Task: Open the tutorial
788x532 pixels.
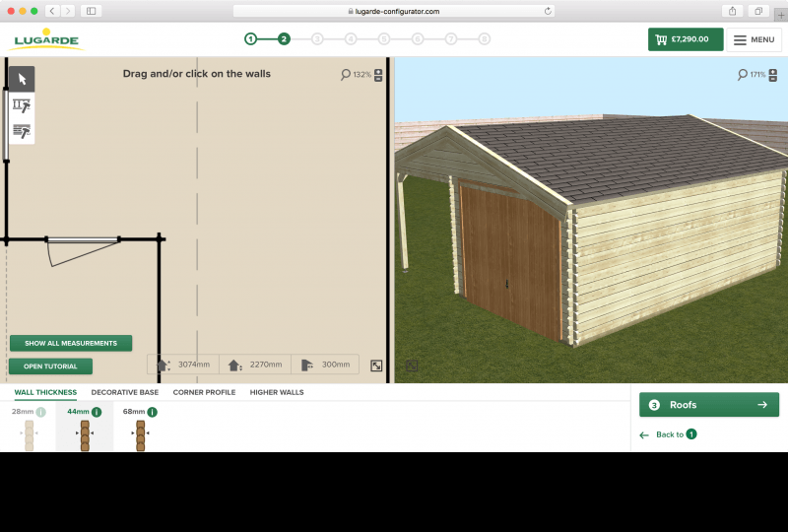Action: tap(50, 366)
